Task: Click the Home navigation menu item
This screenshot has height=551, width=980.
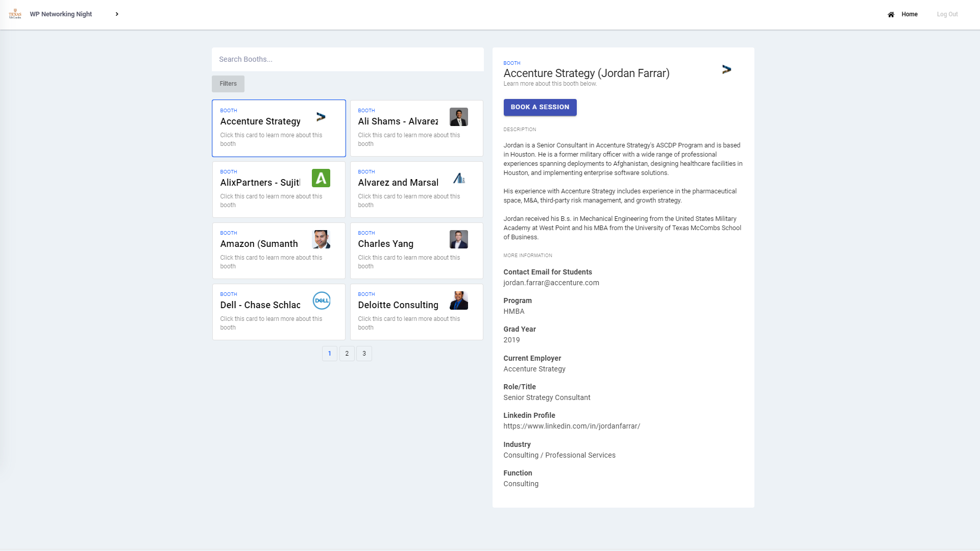Action: pyautogui.click(x=910, y=14)
